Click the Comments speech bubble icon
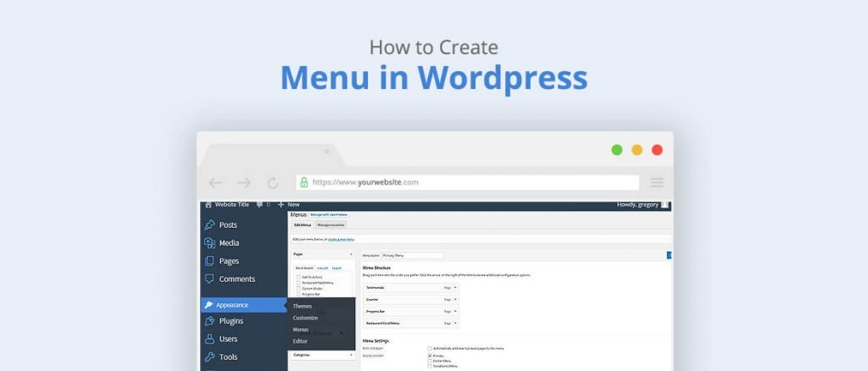This screenshot has width=868, height=371. click(210, 279)
